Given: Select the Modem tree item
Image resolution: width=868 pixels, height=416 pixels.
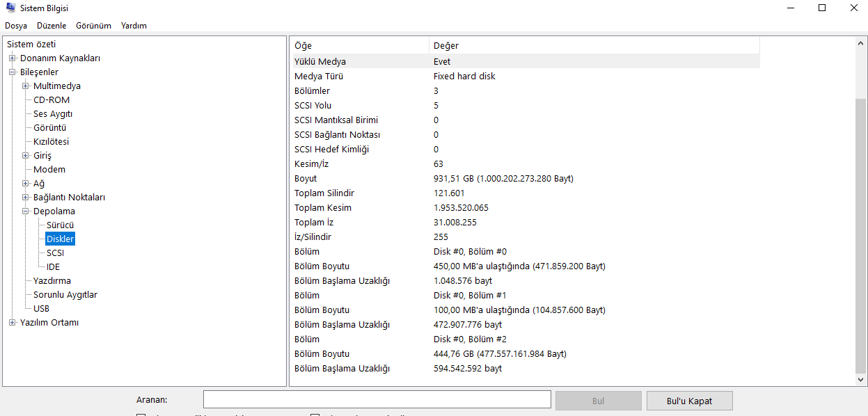Looking at the screenshot, I should (x=49, y=170).
